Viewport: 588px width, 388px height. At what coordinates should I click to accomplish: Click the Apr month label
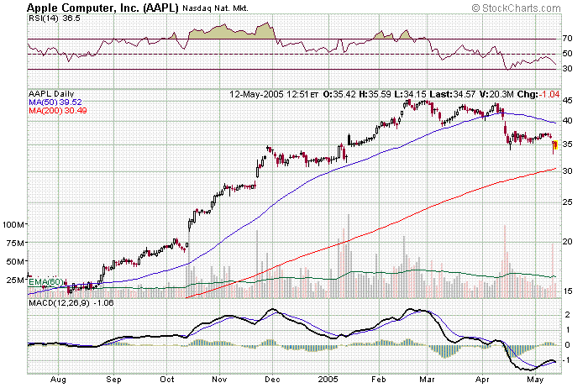coord(483,380)
